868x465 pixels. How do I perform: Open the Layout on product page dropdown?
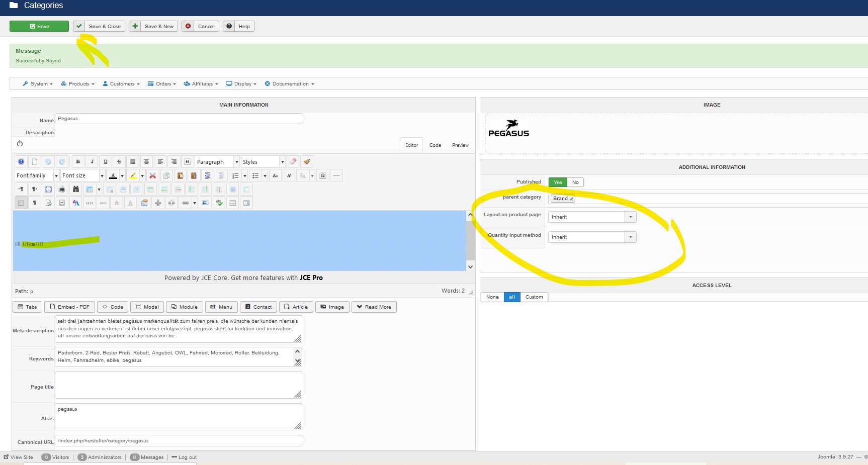point(592,217)
